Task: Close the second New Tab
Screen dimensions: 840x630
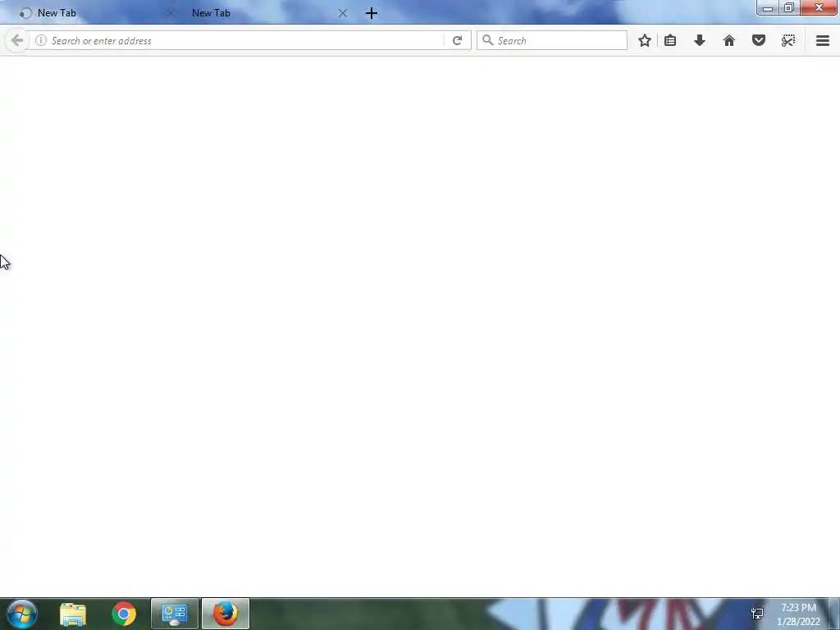Action: (343, 13)
